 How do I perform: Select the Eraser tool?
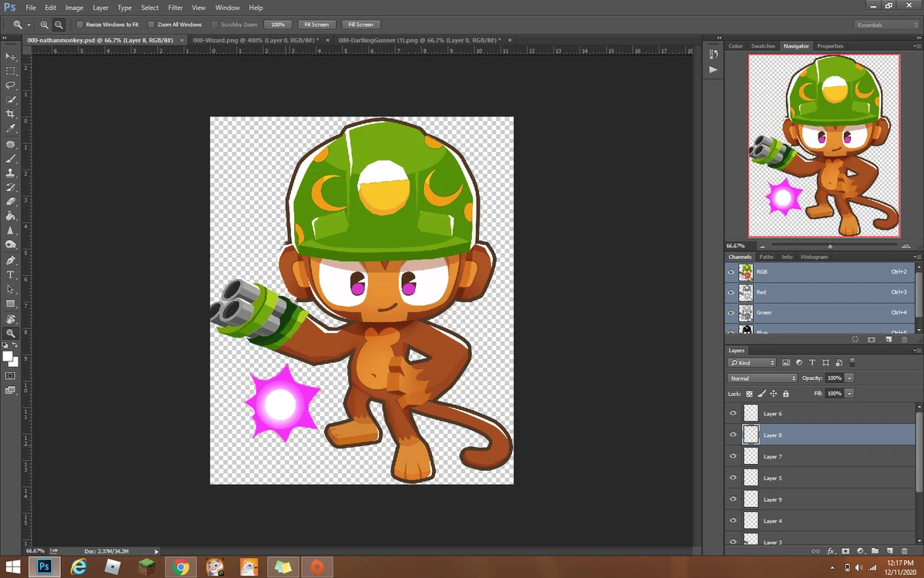(11, 202)
